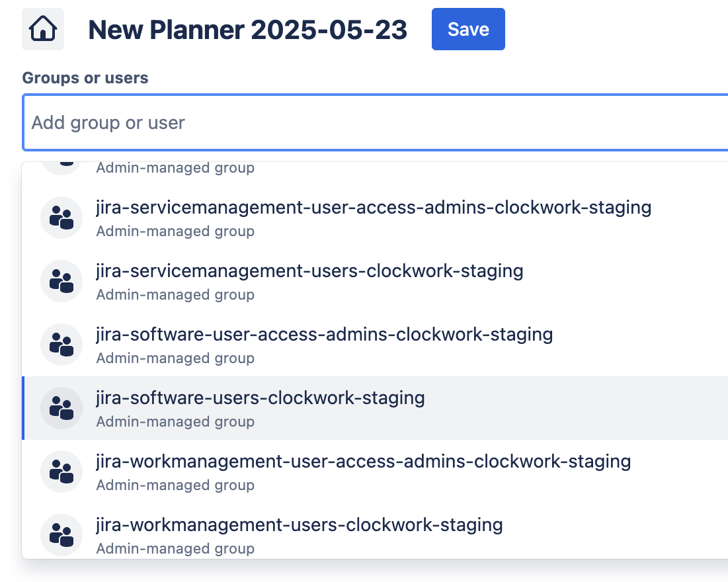Viewport: 728px width, 582px height.
Task: Select jira-servicemanagement-user-access-admins-clockwork-staging option
Action: point(374,208)
